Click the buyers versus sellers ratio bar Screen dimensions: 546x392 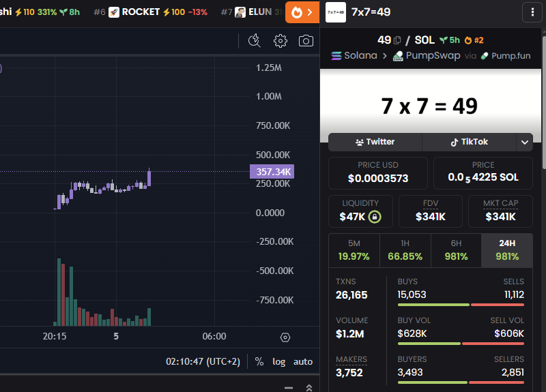point(461,382)
